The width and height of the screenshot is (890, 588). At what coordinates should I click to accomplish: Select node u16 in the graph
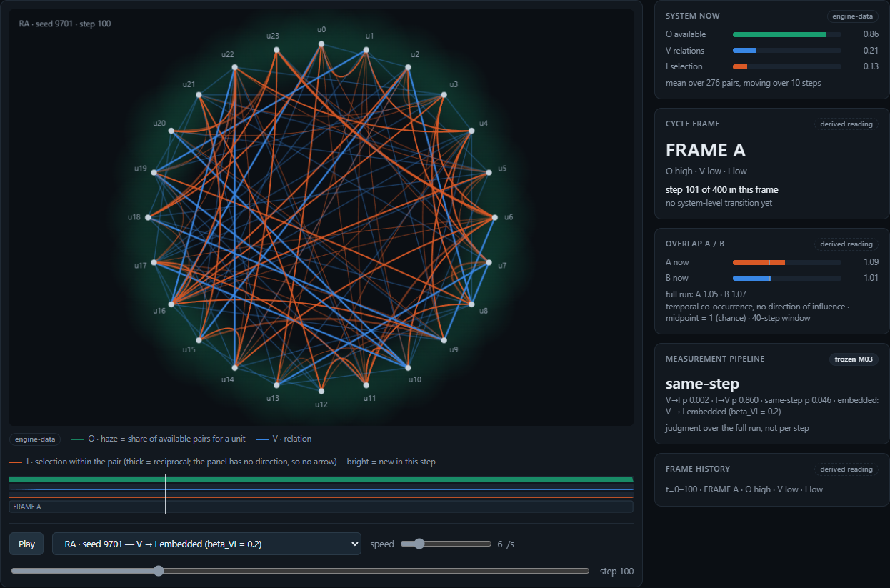click(x=171, y=304)
